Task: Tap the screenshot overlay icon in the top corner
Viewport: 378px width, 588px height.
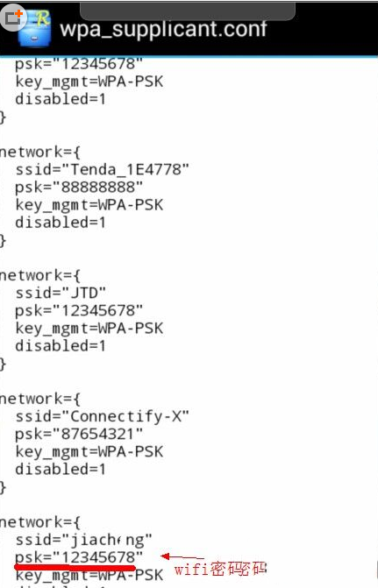Action: pos(13,17)
